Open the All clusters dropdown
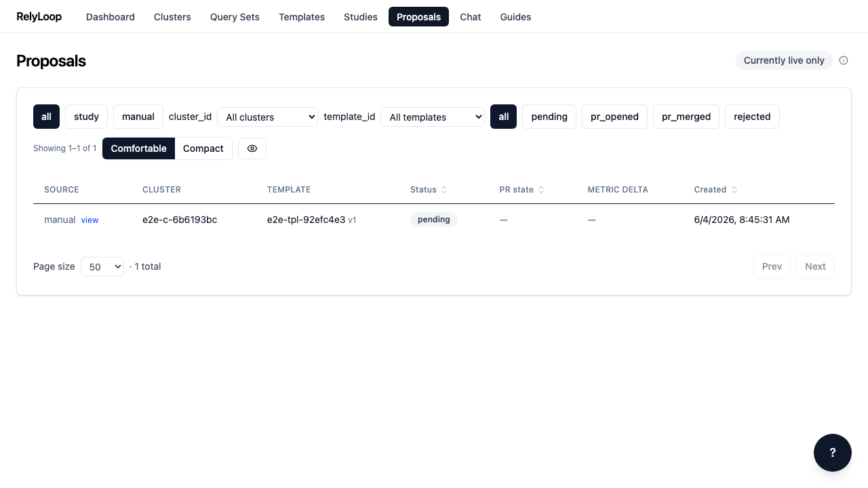The width and height of the screenshot is (868, 488). [267, 117]
